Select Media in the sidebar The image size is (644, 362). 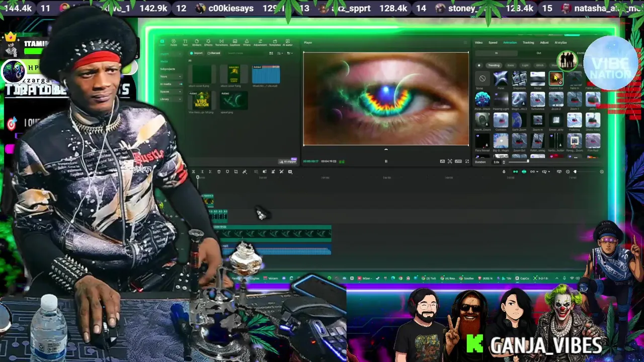click(164, 61)
